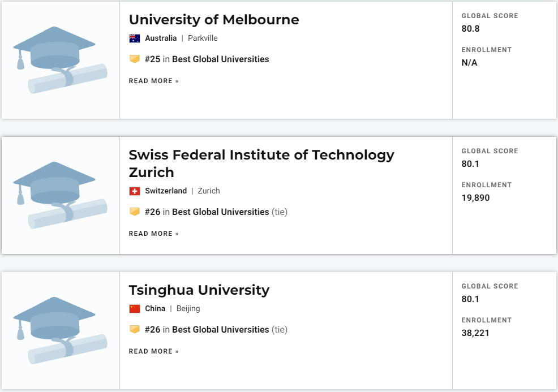The image size is (558, 392).
Task: Click the Australia flag icon
Action: point(134,38)
